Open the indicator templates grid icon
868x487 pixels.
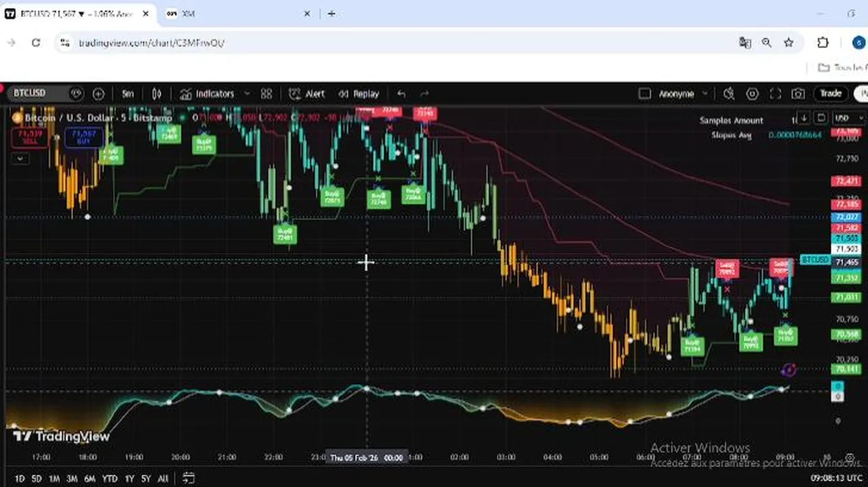(x=266, y=94)
